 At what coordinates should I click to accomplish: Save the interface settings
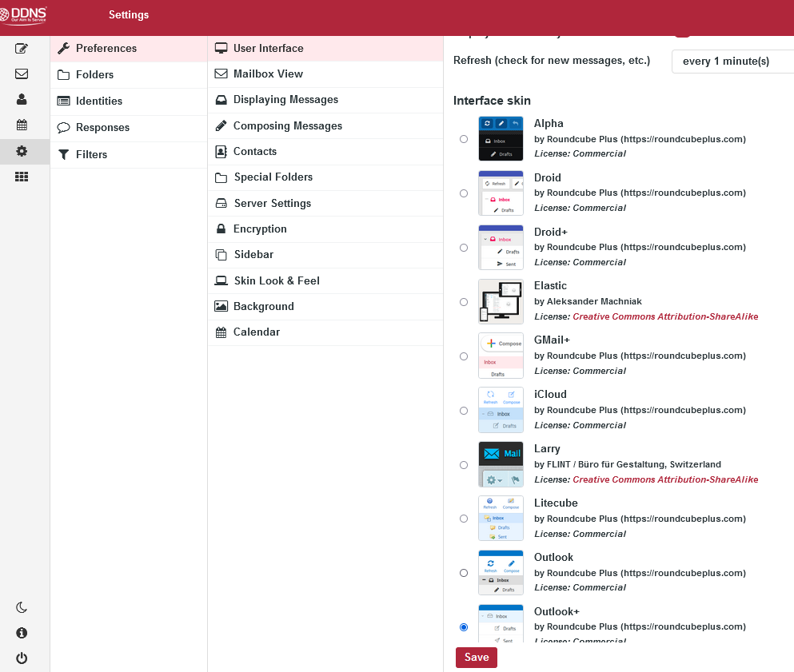(x=476, y=658)
